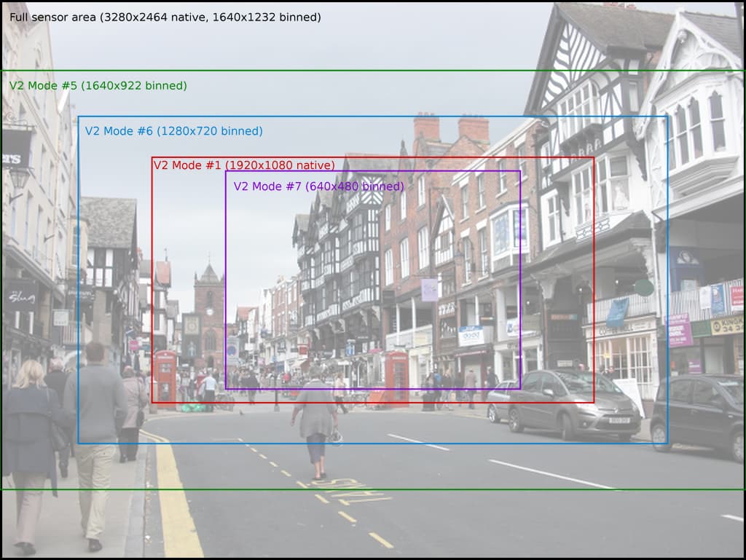Image resolution: width=746 pixels, height=560 pixels.
Task: Click the Full sensor area label text
Action: point(165,17)
